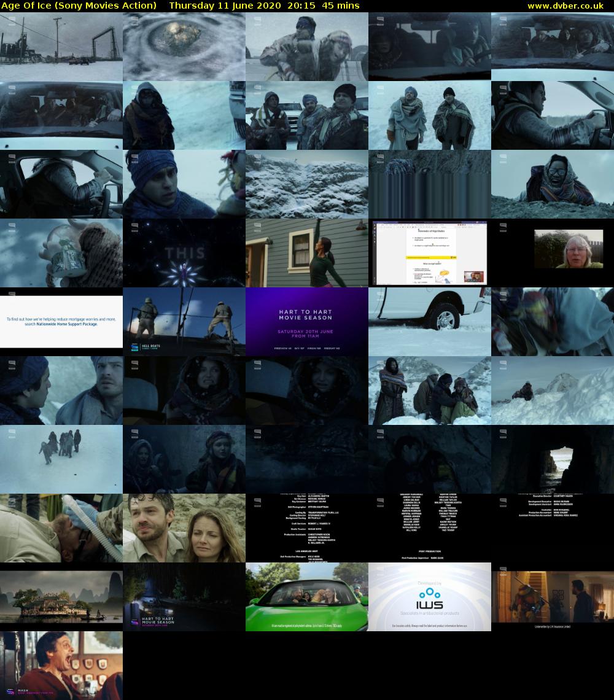Select the ninja turtle in hallway frame

553,596
